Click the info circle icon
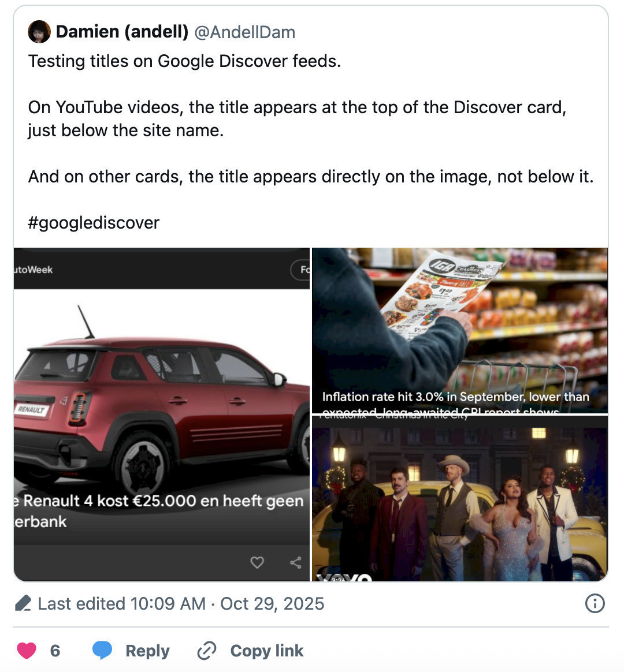The width and height of the screenshot is (624, 672). [595, 604]
